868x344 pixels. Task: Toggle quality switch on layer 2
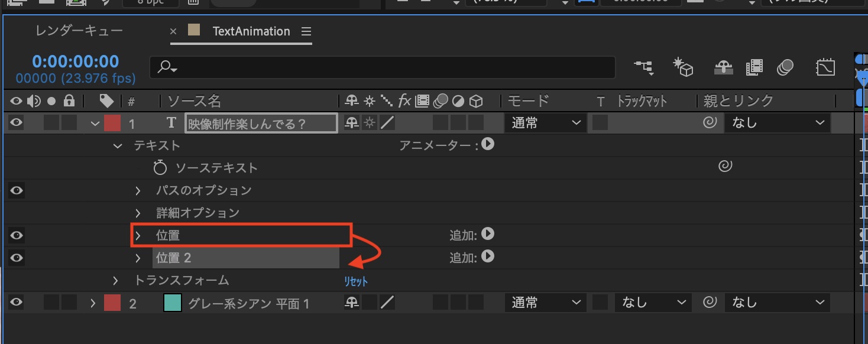click(x=387, y=303)
